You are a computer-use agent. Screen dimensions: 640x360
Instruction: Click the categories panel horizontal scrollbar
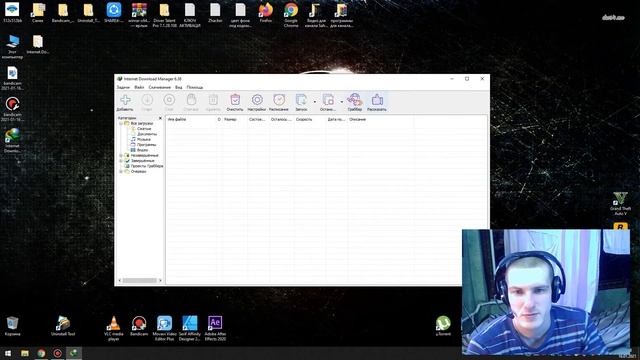(140, 280)
